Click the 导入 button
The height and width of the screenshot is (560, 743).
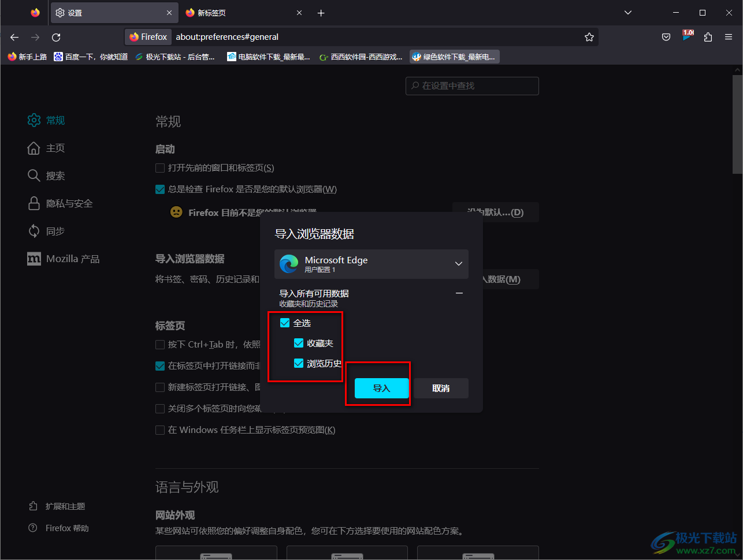click(382, 389)
